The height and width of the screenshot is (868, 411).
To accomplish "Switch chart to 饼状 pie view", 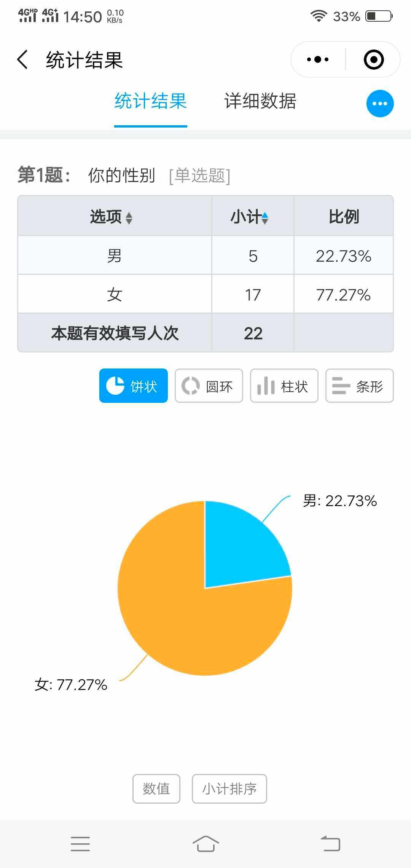I will (133, 386).
